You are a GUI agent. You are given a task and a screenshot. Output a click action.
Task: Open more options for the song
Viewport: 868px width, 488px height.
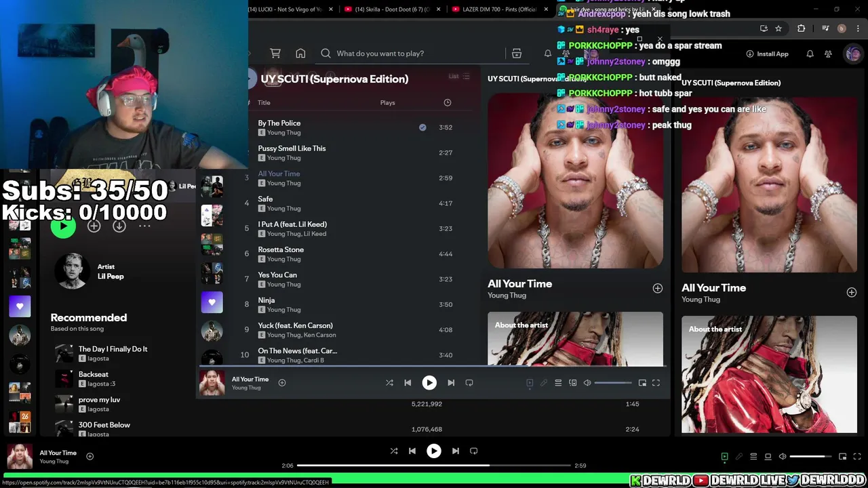click(x=144, y=226)
